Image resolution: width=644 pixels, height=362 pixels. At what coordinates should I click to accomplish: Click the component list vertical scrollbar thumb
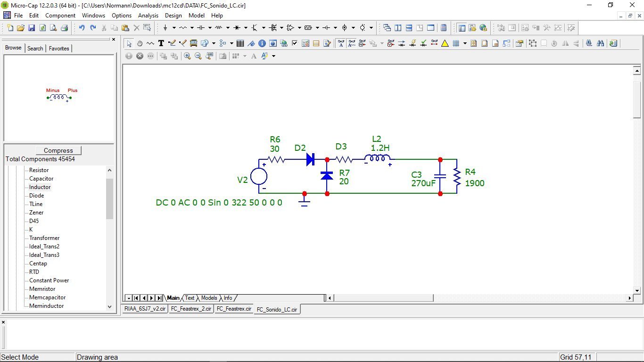(109, 199)
